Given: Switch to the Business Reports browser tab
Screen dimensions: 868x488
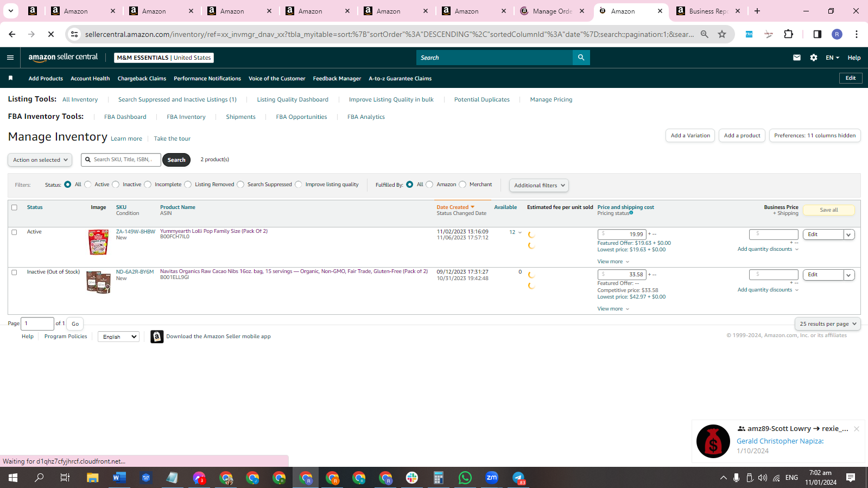Looking at the screenshot, I should (x=708, y=11).
